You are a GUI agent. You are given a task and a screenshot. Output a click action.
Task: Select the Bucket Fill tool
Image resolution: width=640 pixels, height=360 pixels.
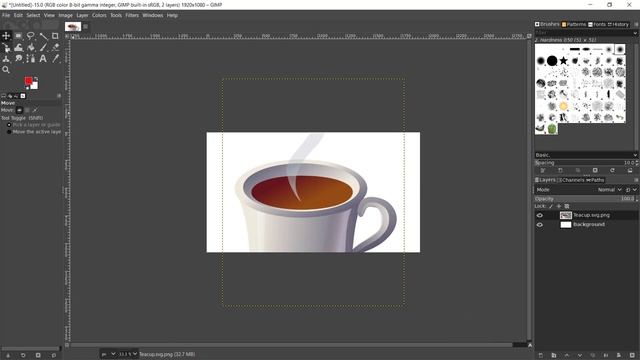click(31, 47)
